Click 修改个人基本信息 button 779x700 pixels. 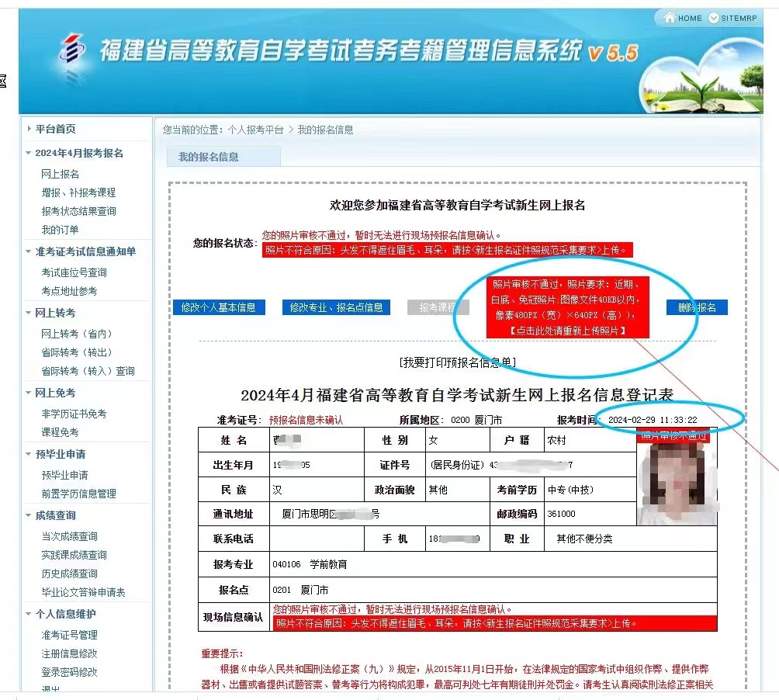[x=219, y=307]
